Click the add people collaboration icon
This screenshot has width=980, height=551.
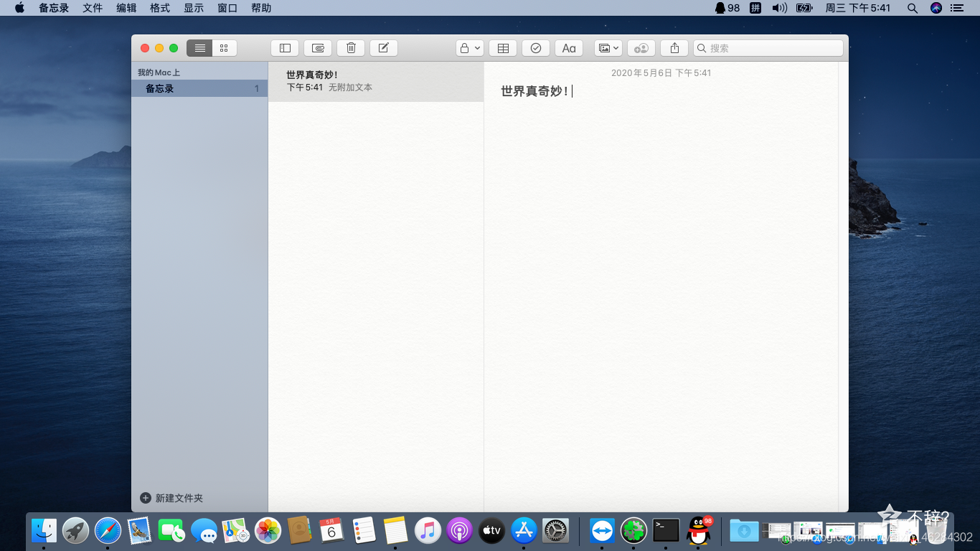click(x=641, y=48)
